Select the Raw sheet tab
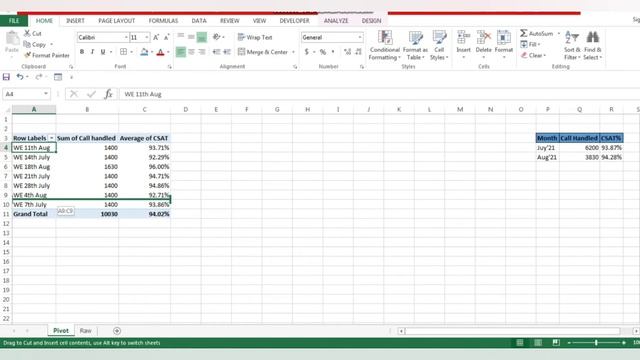 85,331
